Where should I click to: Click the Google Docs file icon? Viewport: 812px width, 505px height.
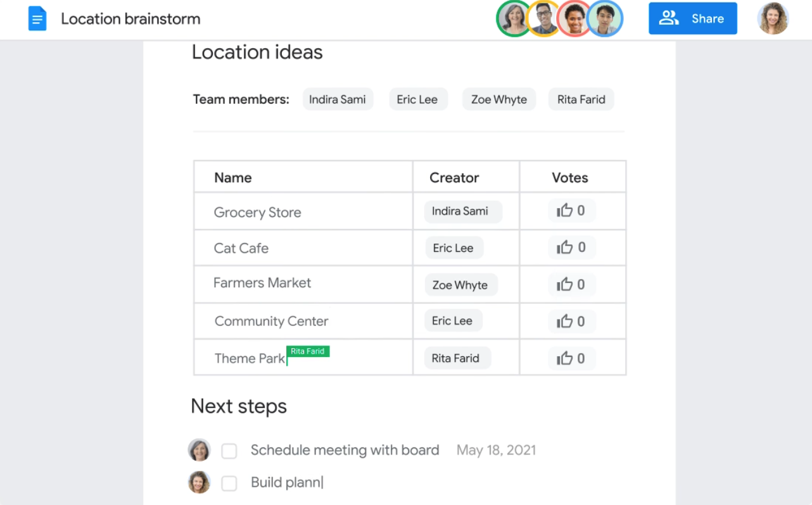(x=37, y=19)
